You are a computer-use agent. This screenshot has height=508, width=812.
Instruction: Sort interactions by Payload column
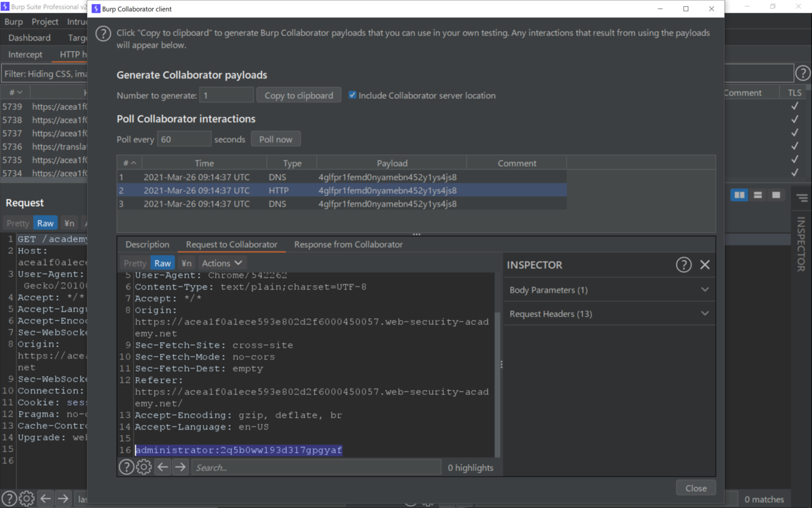coord(392,163)
